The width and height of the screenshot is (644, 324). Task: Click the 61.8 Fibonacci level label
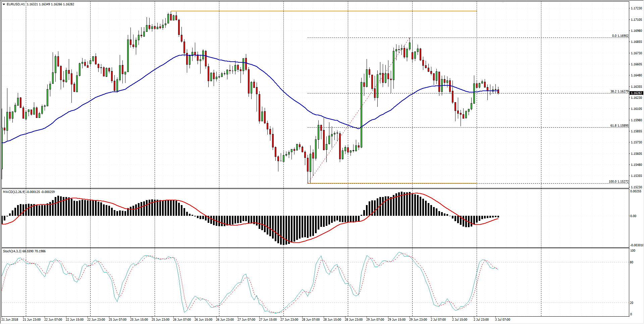(x=619, y=126)
